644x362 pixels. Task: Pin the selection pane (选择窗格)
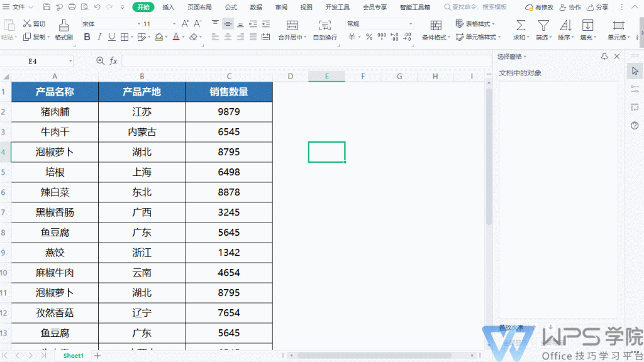click(604, 56)
